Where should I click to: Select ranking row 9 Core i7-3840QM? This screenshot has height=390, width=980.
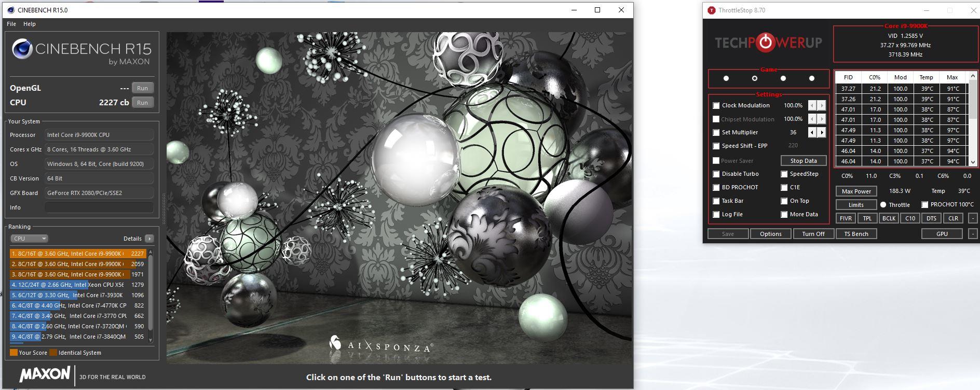(78, 337)
